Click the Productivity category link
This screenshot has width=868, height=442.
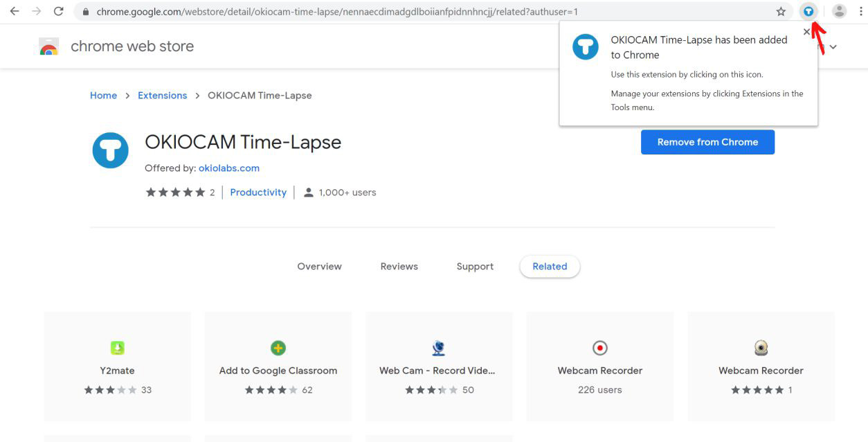click(258, 193)
